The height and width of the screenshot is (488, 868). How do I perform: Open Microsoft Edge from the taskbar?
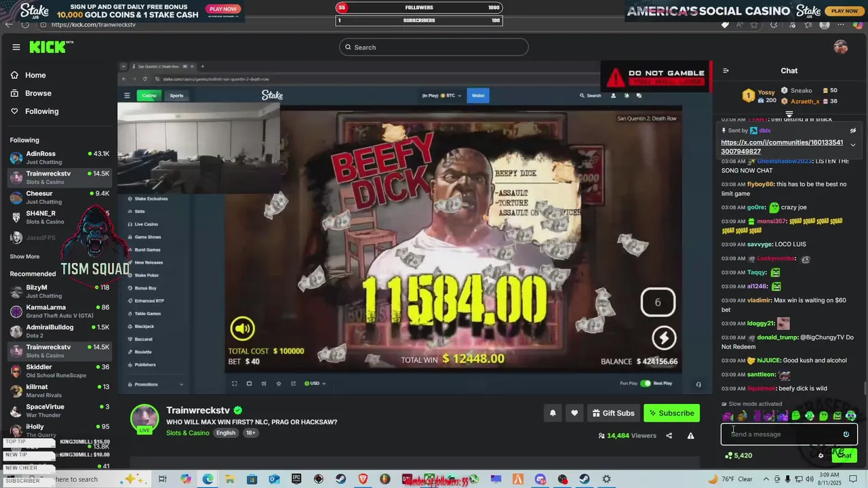[208, 479]
